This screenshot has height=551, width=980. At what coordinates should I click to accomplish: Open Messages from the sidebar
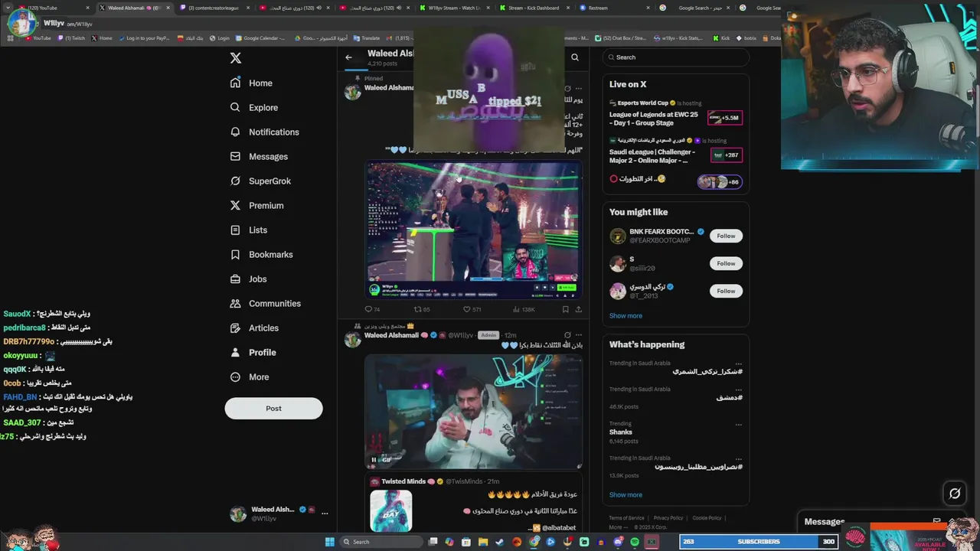tap(259, 156)
